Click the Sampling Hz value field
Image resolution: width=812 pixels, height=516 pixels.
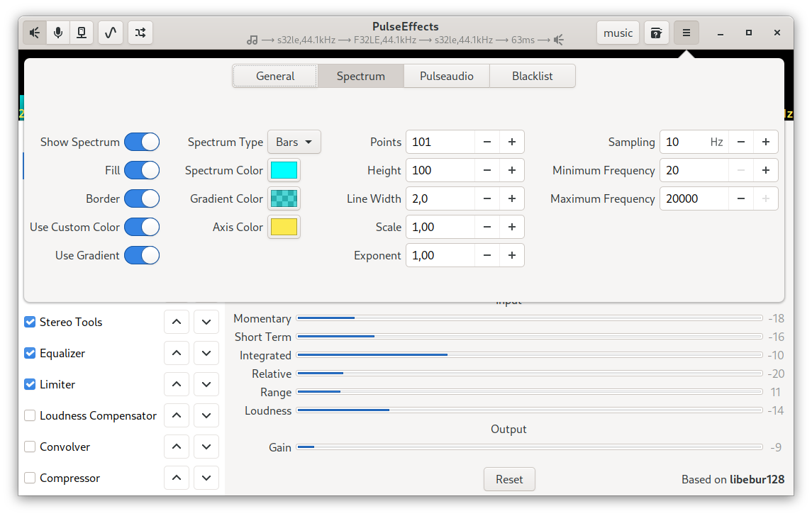pos(694,142)
